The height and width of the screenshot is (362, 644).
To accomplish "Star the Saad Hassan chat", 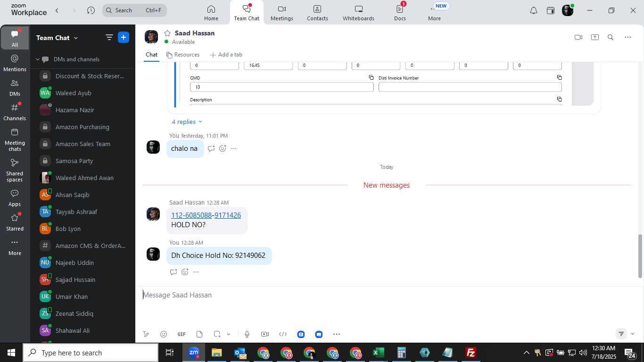I will [167, 33].
